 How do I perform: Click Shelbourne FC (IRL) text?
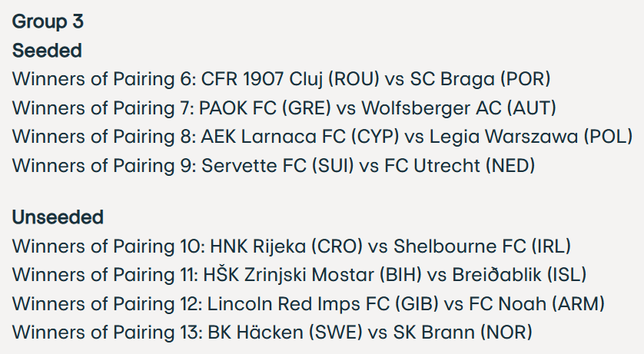[482, 246]
